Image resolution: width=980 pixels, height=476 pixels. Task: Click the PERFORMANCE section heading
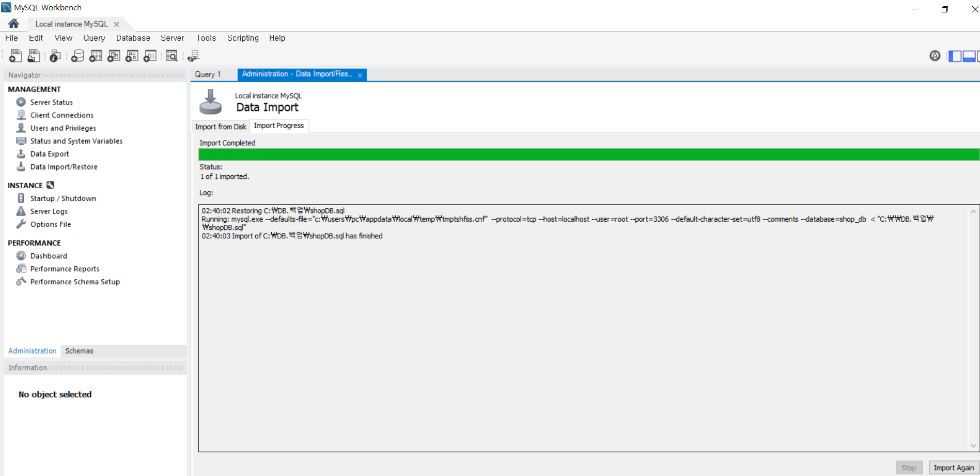34,243
